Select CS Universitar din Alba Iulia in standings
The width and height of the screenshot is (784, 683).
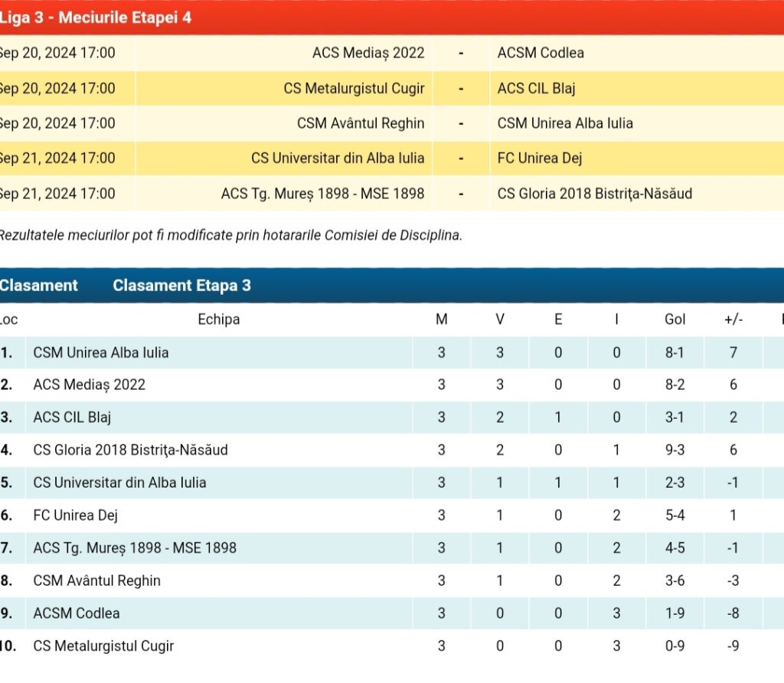[x=119, y=483]
